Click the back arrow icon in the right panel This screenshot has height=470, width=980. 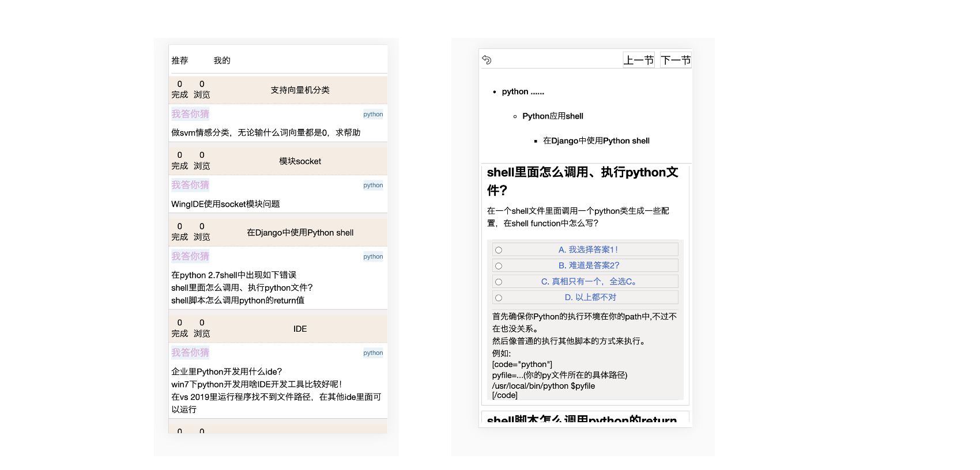tap(487, 60)
